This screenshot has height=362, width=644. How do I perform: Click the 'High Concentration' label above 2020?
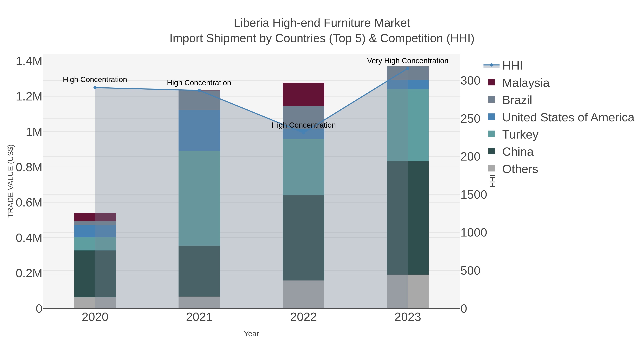point(95,79)
